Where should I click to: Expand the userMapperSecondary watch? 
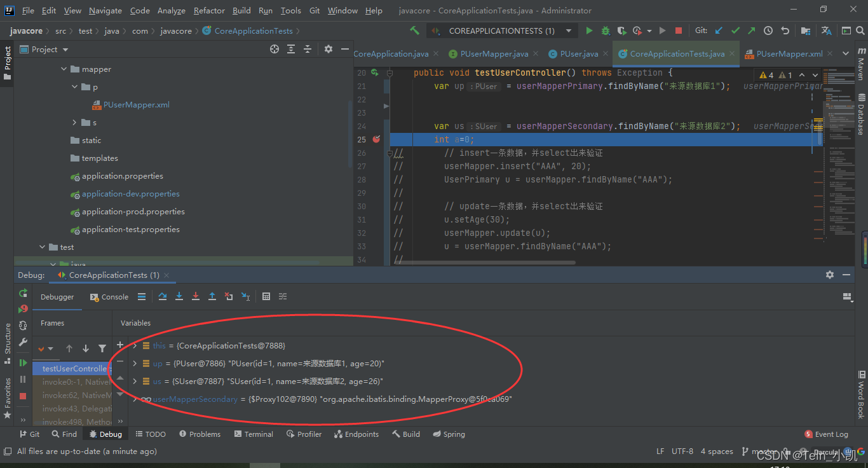(x=135, y=399)
